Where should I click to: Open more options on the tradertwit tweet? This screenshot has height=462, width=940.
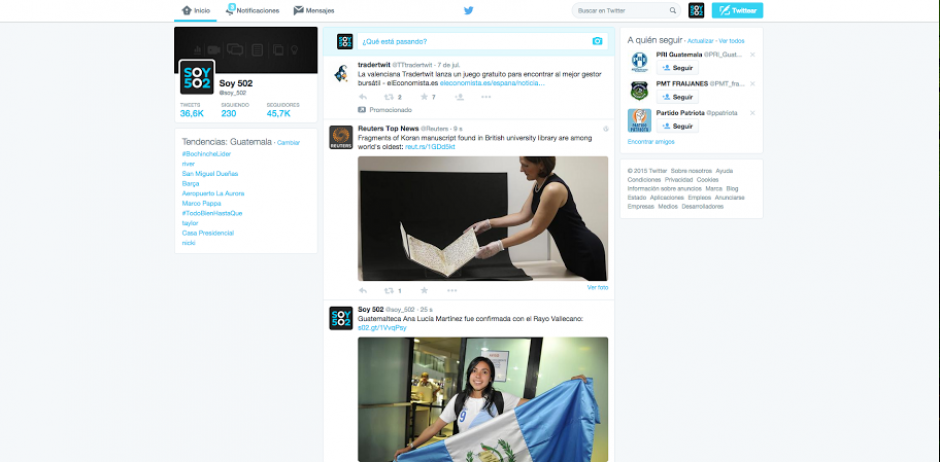coord(486,97)
